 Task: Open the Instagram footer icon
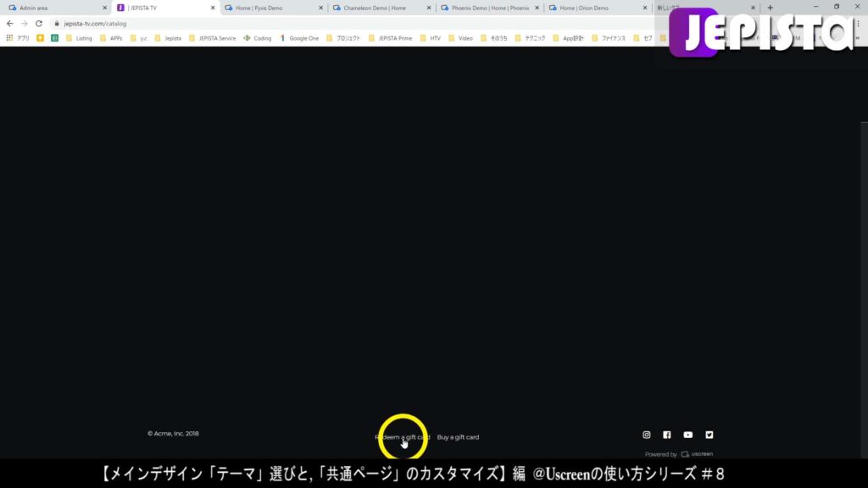647,435
